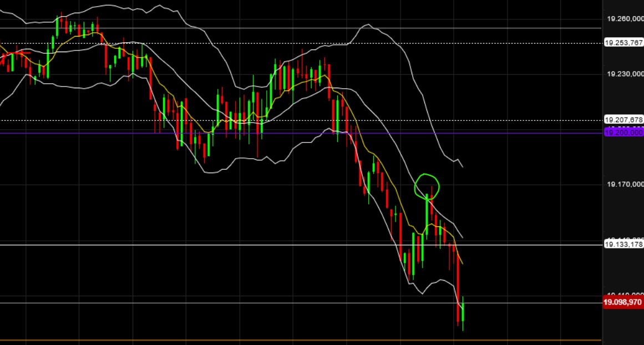This screenshot has height=345, width=644.
Task: Click the 19.230,000 price label
Action: tap(623, 74)
